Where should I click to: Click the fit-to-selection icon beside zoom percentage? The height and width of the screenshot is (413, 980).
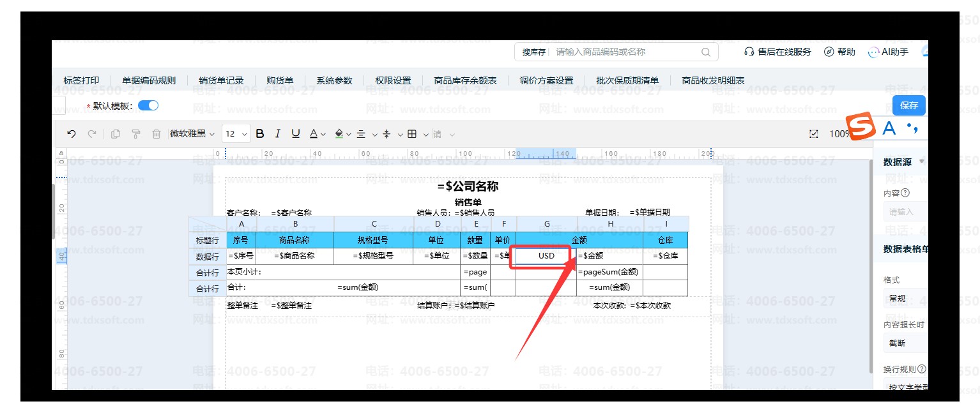click(x=813, y=134)
